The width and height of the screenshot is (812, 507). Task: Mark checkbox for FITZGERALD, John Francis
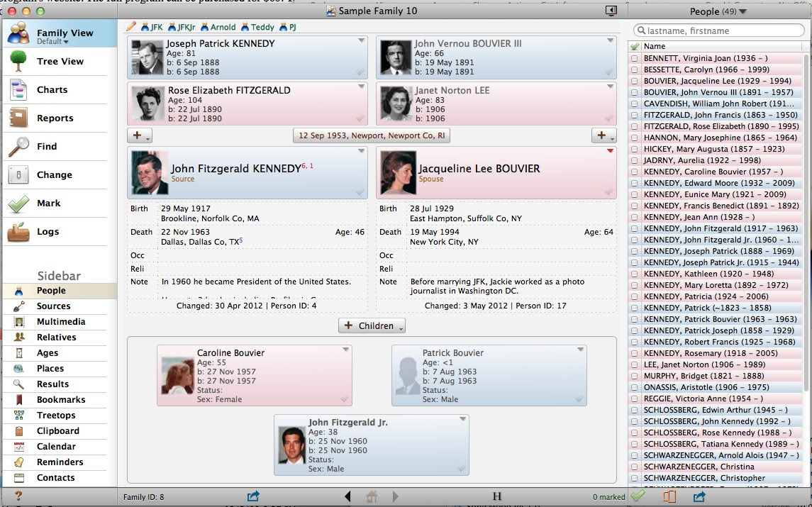pos(635,115)
